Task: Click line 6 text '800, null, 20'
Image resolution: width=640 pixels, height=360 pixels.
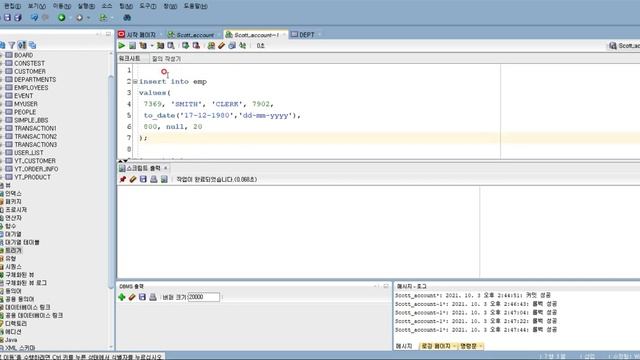Action: (x=173, y=127)
